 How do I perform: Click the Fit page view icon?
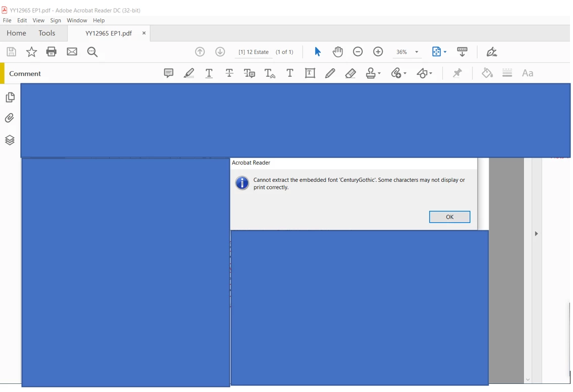[437, 52]
